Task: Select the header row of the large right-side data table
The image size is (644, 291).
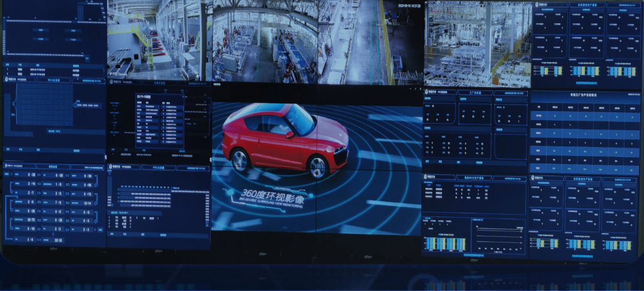Action: [x=587, y=107]
